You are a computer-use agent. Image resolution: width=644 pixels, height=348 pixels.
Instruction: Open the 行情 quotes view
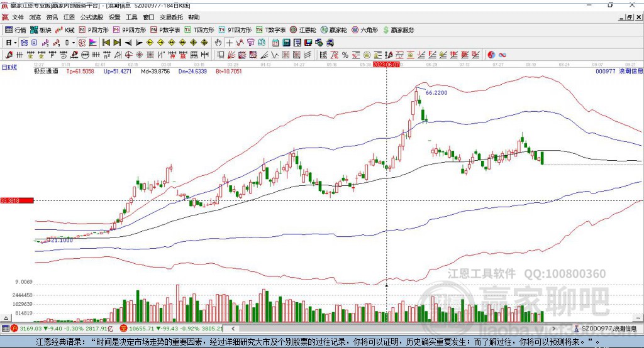(16, 30)
